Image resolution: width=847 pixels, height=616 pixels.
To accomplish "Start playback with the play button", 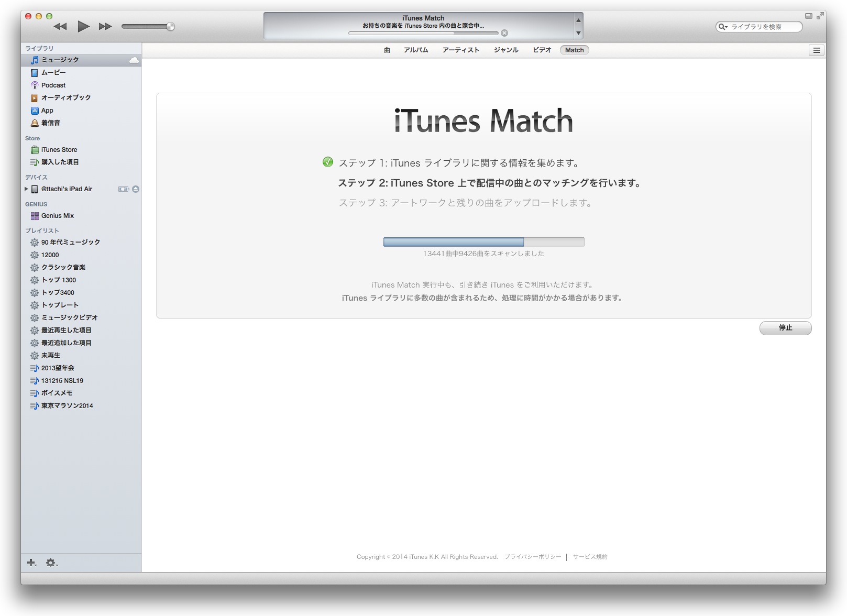I will 83,26.
